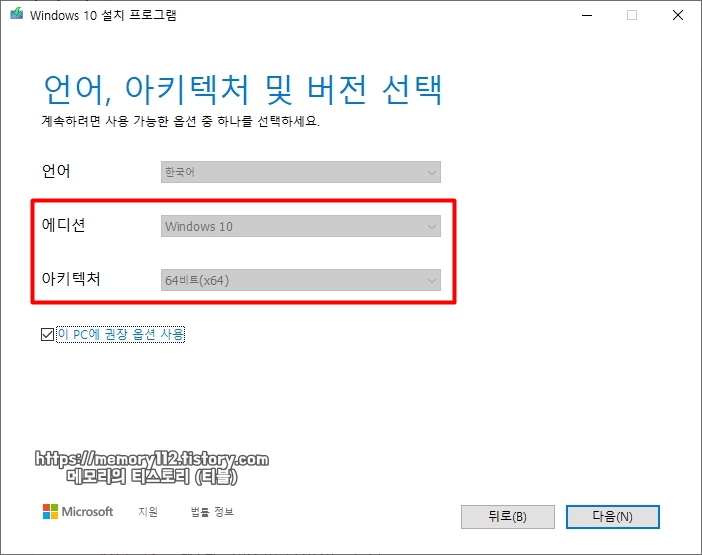The height and width of the screenshot is (555, 702).
Task: Click the 뒤로(B) button
Action: (x=508, y=517)
